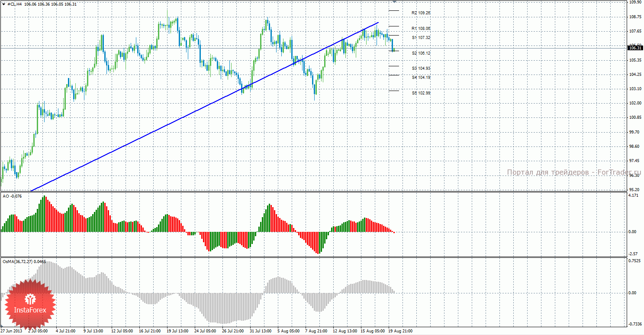Image resolution: width=644 pixels, height=335 pixels.
Task: Click the 27 Jun 2013 date label
Action: (12, 331)
